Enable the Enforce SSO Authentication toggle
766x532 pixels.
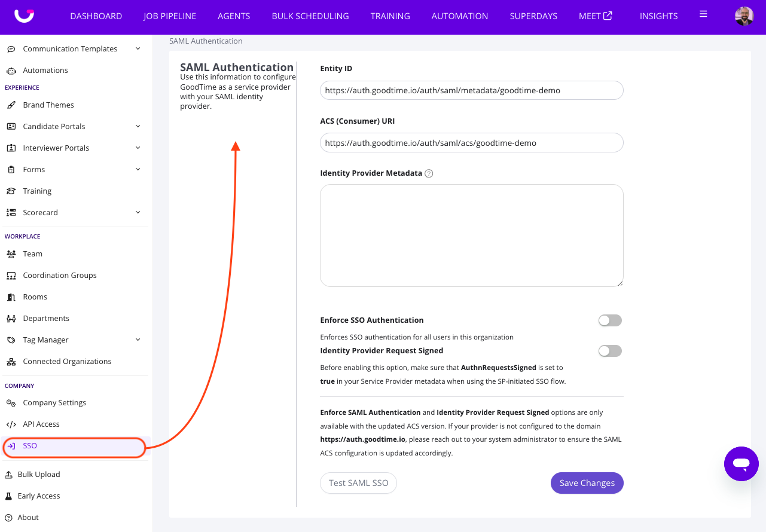point(610,321)
